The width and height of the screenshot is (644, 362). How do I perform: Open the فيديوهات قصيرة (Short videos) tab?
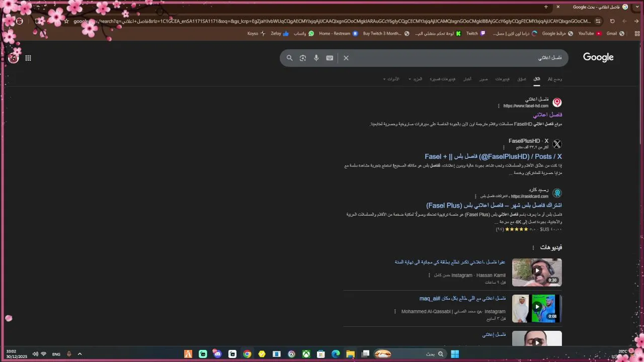(443, 79)
